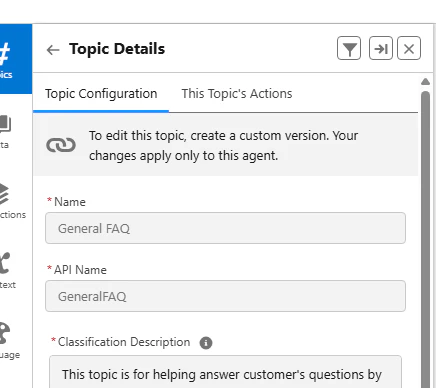Open the filter funnel button
The image size is (436, 388).
(349, 48)
